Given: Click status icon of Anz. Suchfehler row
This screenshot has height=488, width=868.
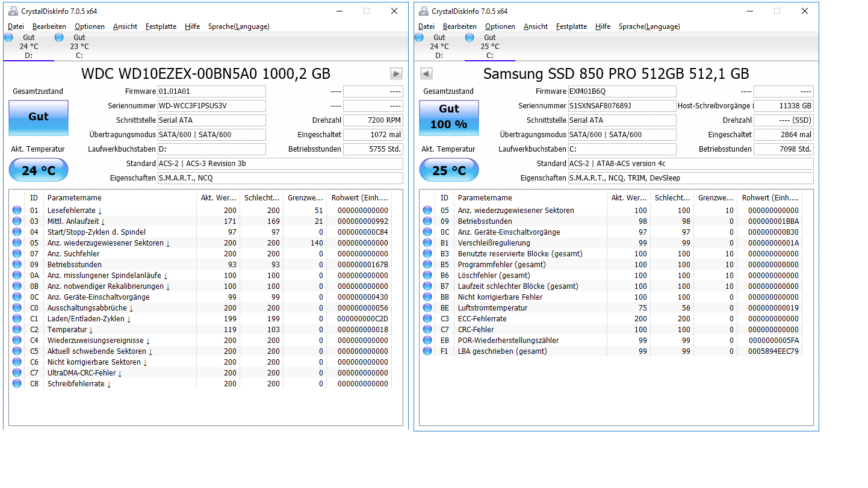Looking at the screenshot, I should [x=17, y=254].
